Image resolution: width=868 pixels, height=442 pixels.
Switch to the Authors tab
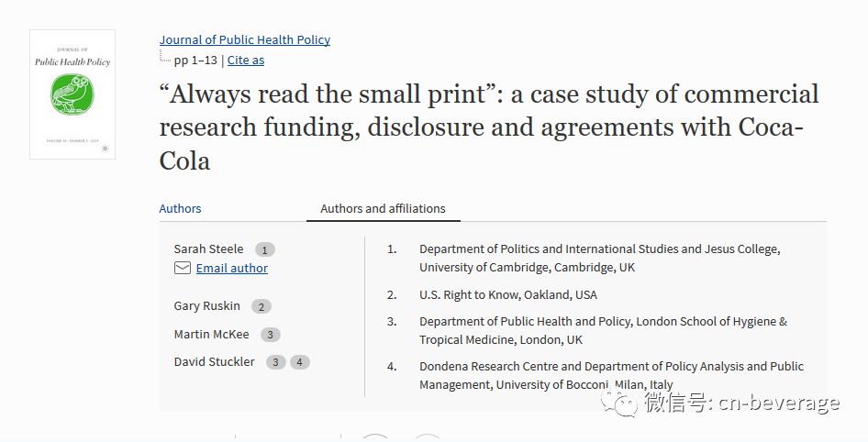click(x=180, y=208)
